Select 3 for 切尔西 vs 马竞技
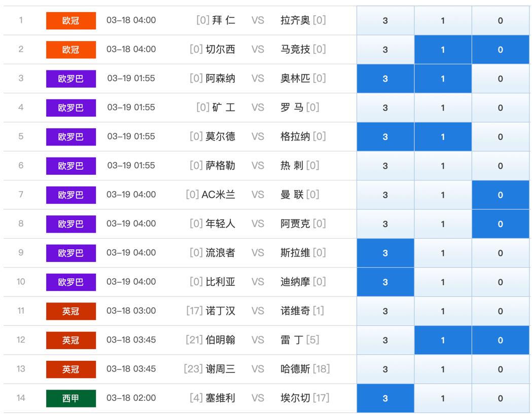The image size is (532, 415). [385, 50]
